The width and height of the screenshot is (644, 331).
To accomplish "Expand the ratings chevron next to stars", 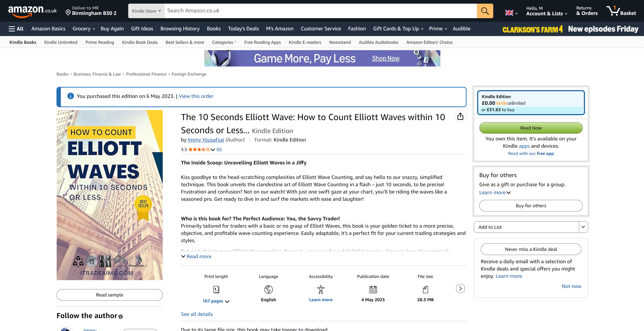I will 213,150.
